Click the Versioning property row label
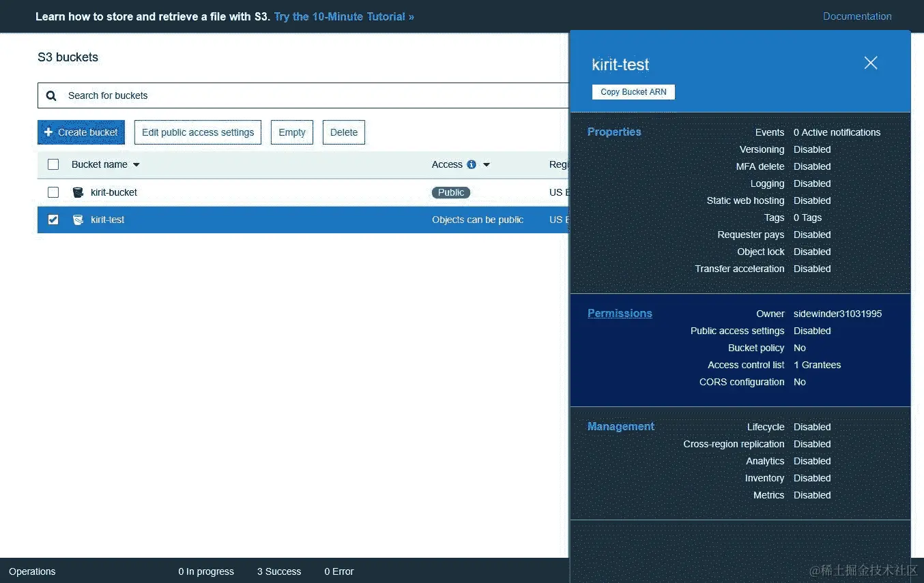This screenshot has width=924, height=583. point(762,149)
